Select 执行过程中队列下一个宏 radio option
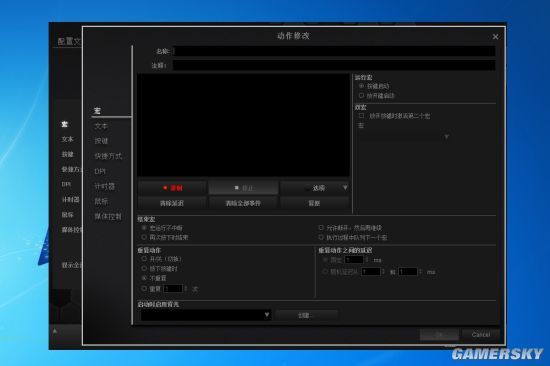 pos(321,238)
